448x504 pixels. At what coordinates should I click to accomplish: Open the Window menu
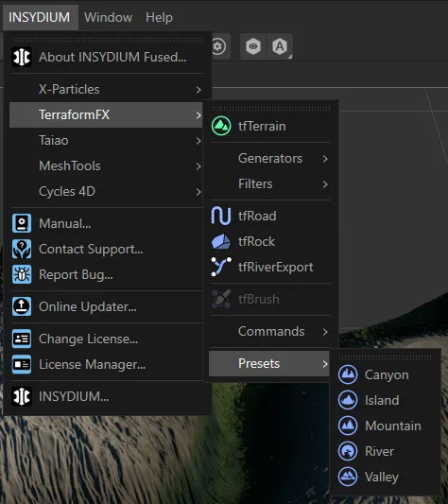tap(109, 17)
